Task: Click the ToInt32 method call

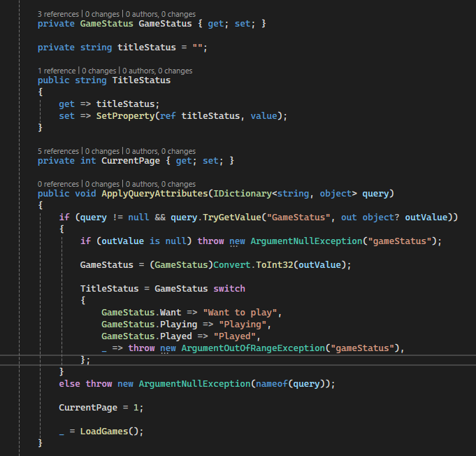Action: pos(275,264)
